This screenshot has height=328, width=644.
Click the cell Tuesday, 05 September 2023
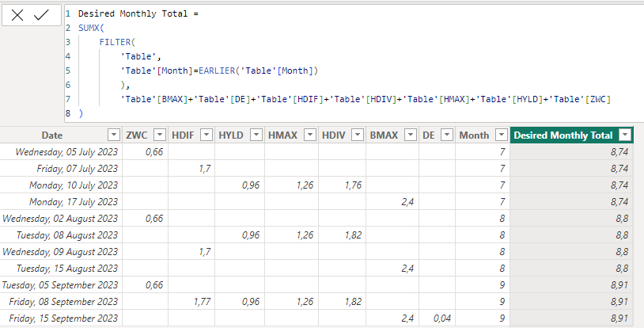[61, 284]
